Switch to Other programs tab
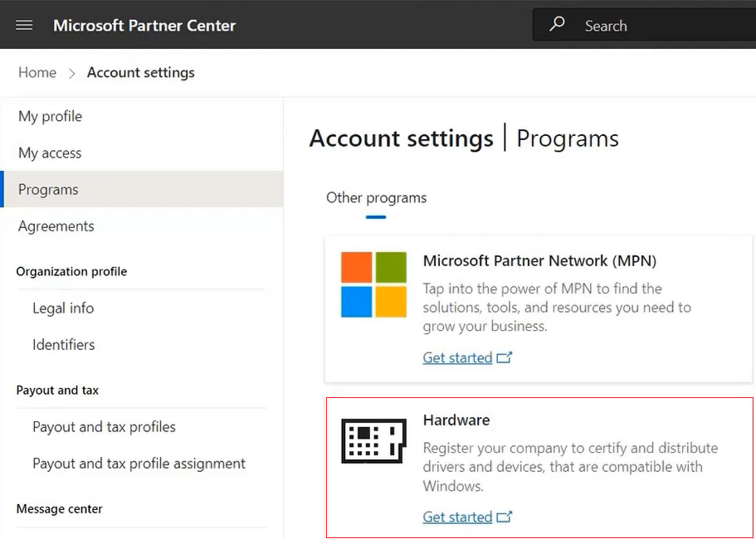The image size is (756, 539). (376, 198)
